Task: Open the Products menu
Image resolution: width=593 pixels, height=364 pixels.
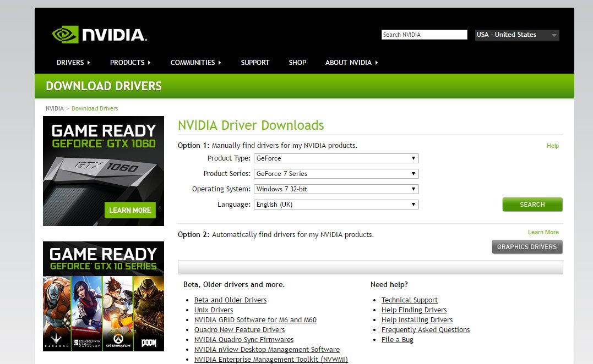Action: click(130, 63)
